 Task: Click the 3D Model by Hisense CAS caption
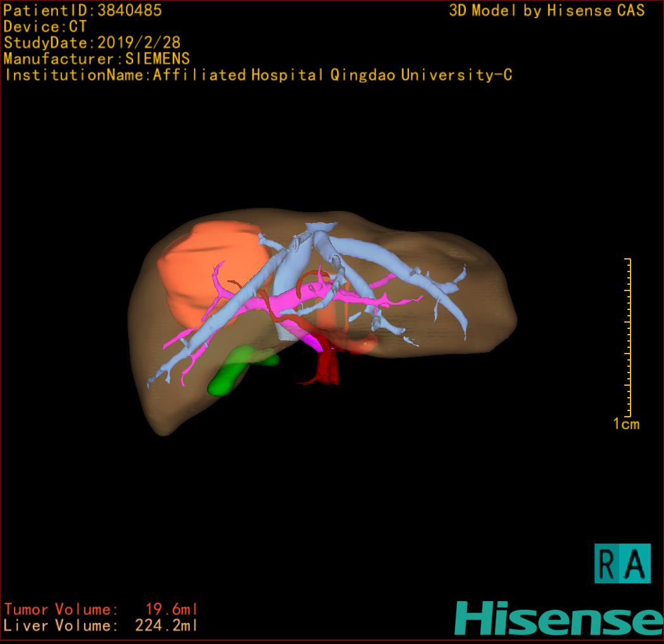pos(546,11)
